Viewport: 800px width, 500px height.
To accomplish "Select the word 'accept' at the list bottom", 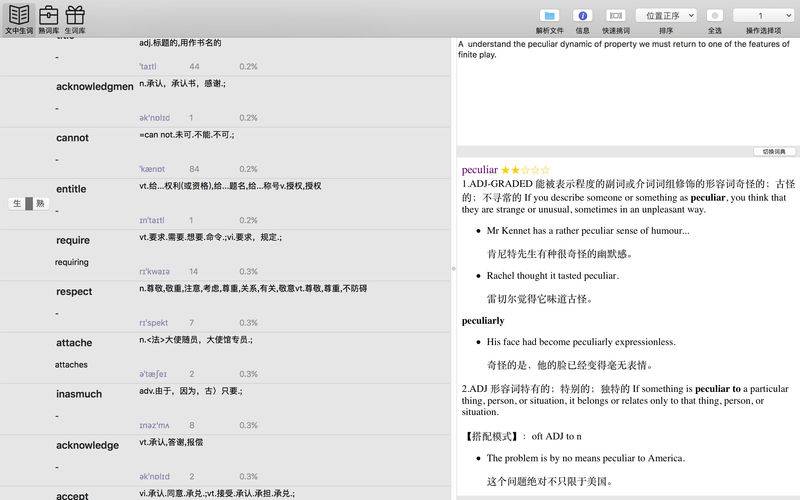I will 72,495.
